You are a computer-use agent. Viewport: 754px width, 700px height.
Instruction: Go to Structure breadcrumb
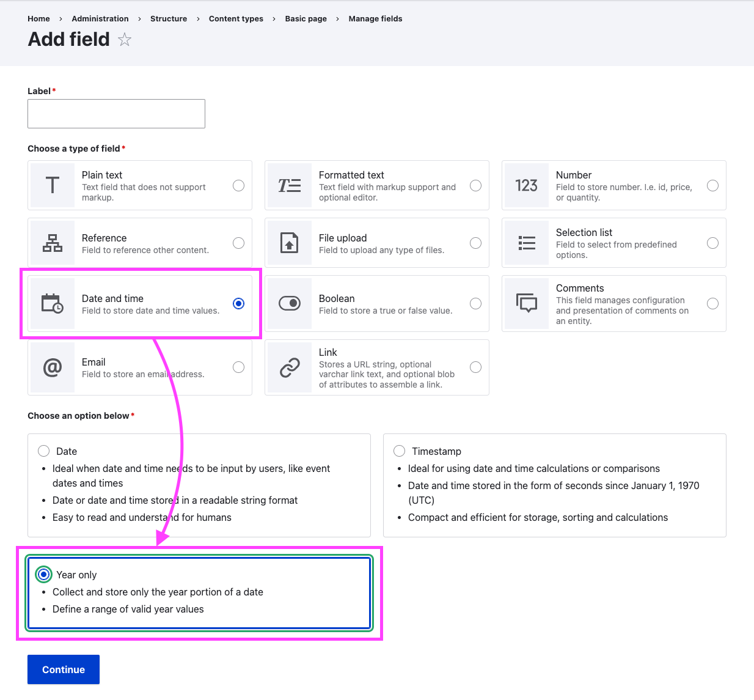pos(169,19)
